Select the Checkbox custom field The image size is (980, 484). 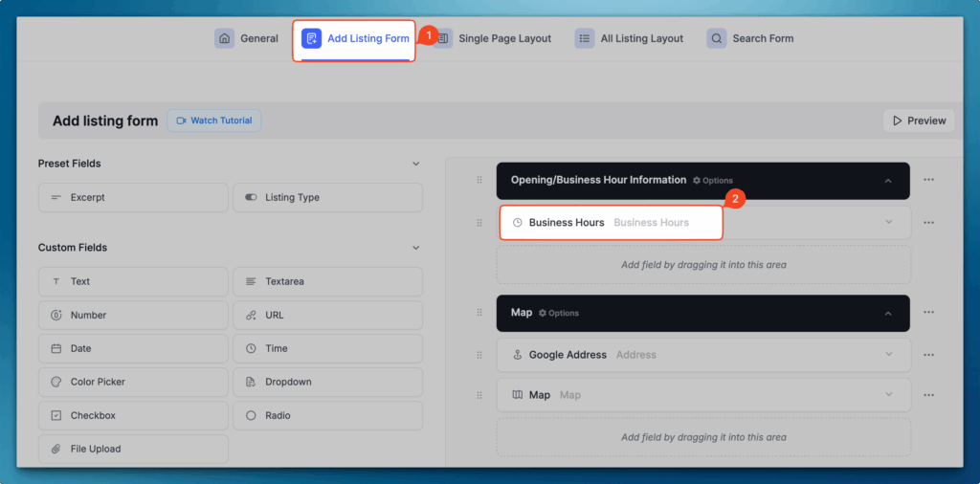pos(133,416)
